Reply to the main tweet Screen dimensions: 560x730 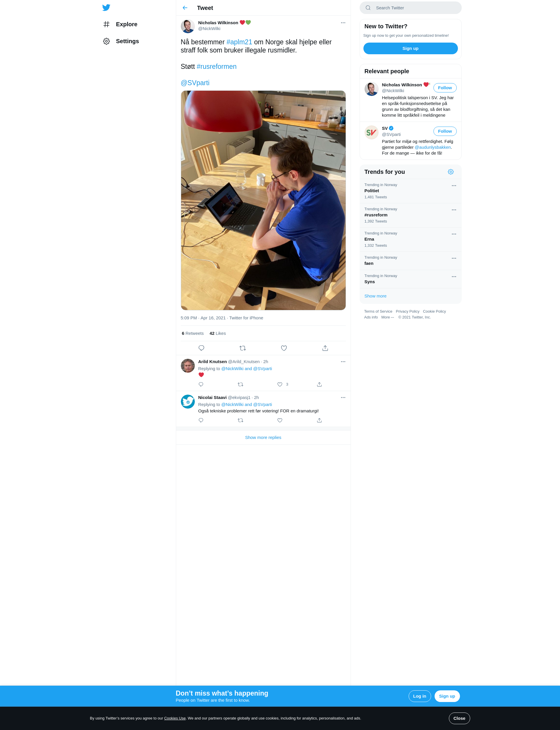click(x=201, y=348)
